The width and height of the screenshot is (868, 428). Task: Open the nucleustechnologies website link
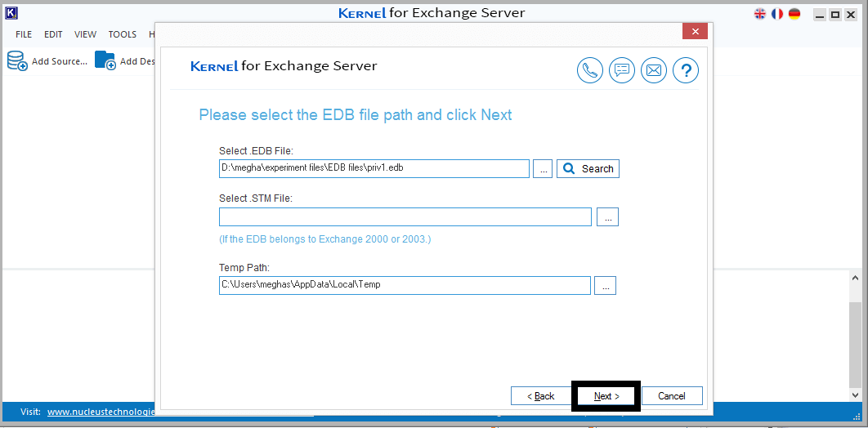[101, 412]
